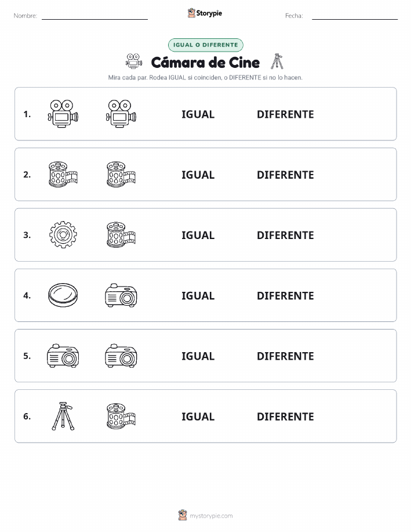
Task: Select the lens filter icon in row 4
Action: click(x=63, y=295)
